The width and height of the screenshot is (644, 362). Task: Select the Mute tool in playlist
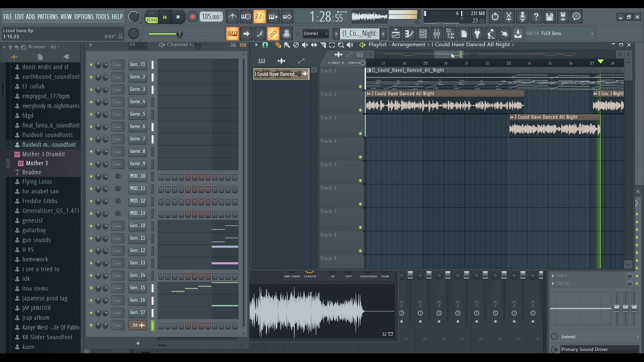coord(305,45)
